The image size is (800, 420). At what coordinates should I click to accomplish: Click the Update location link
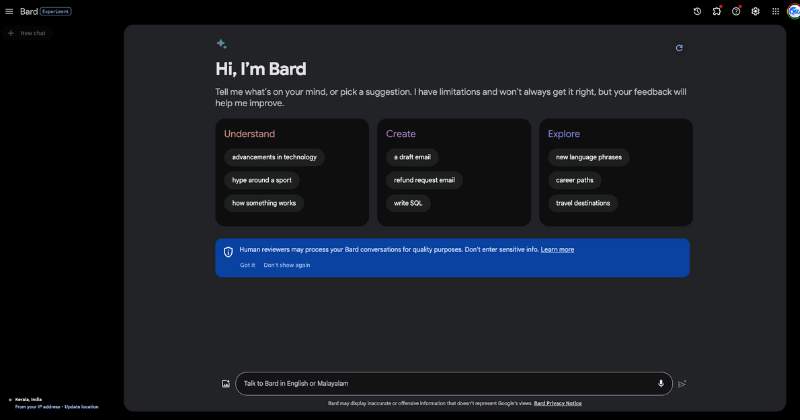[x=81, y=407]
